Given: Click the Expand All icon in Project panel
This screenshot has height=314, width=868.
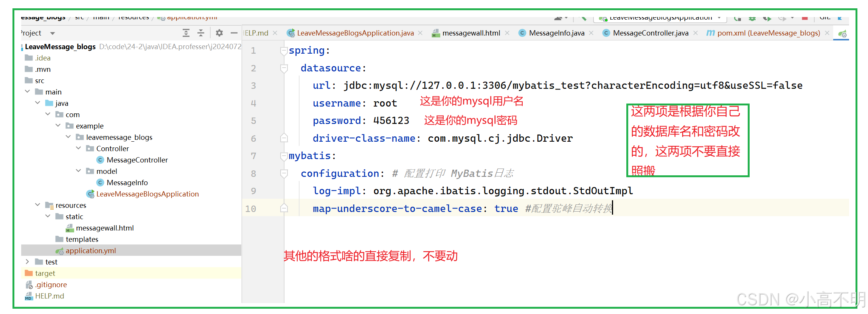Looking at the screenshot, I should click(186, 33).
